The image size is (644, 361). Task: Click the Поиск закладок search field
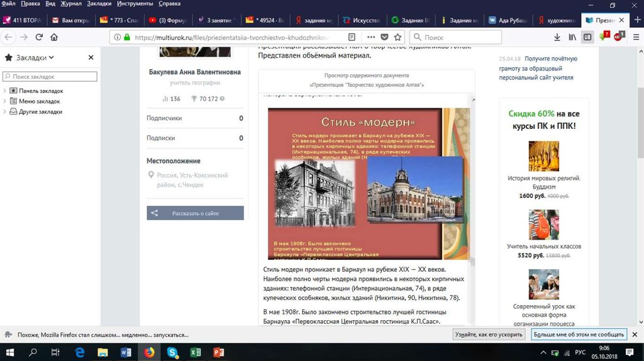[x=50, y=77]
